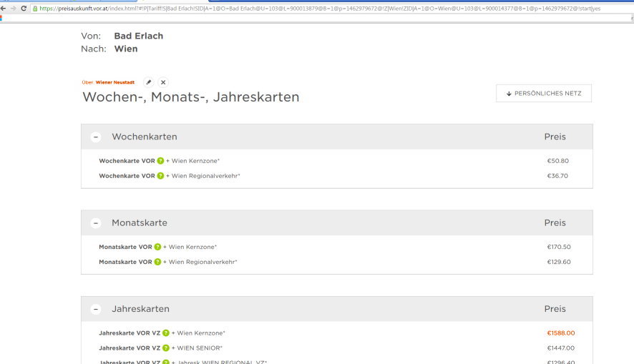Screen dimensions: 634x364
Task: Click the browser back arrow
Action: click(x=4, y=9)
